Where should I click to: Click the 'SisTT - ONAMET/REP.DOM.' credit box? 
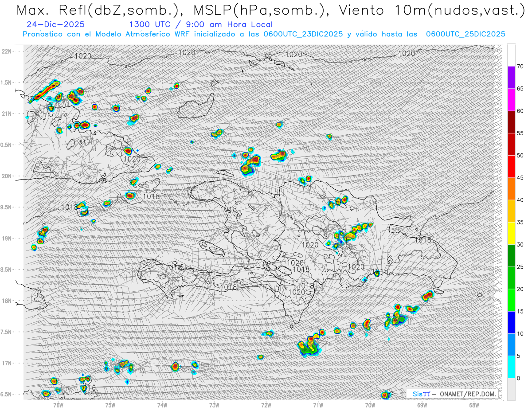pyautogui.click(x=452, y=394)
